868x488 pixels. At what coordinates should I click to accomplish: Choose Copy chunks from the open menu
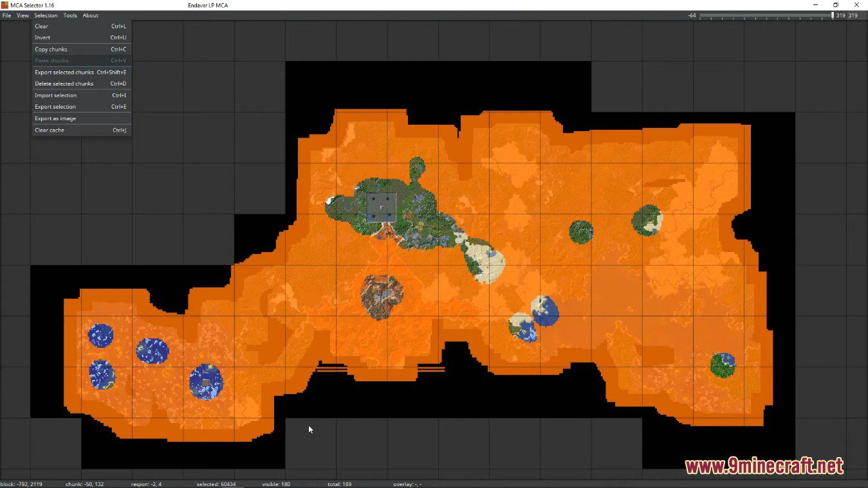51,49
